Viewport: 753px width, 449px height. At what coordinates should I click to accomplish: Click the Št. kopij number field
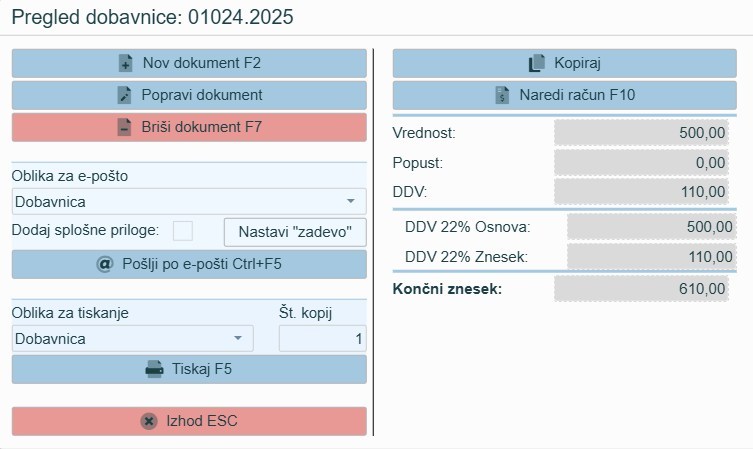322,339
